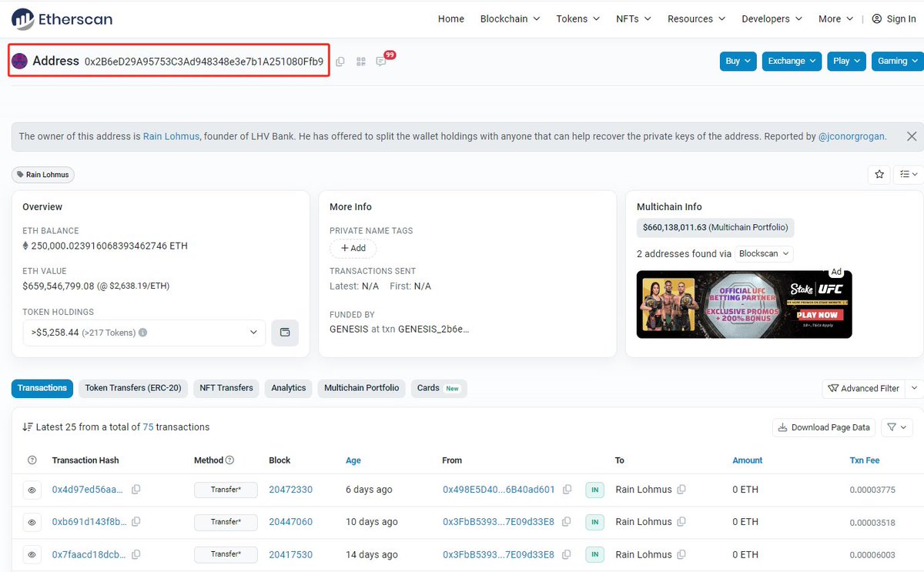924x572 pixels.
Task: Open the Exchange dropdown button
Action: pos(792,61)
